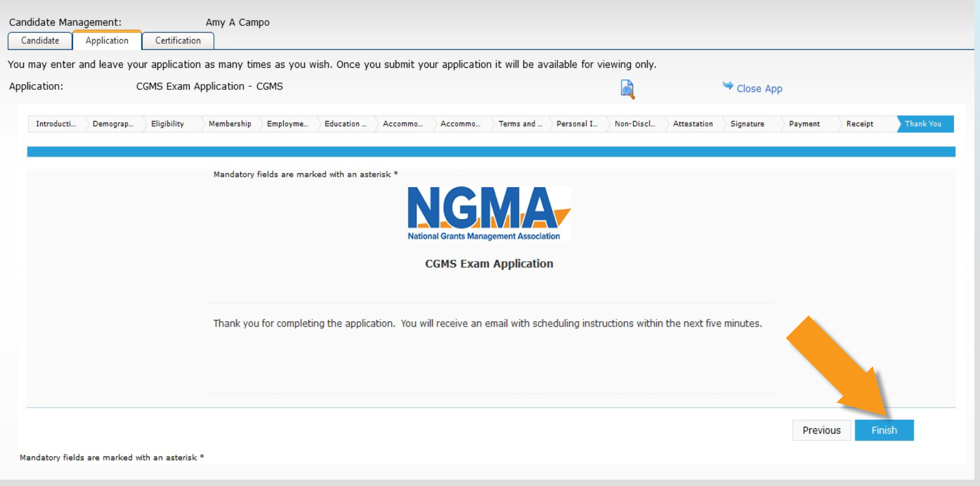This screenshot has width=980, height=486.
Task: Click the NGMA logo image
Action: (488, 212)
